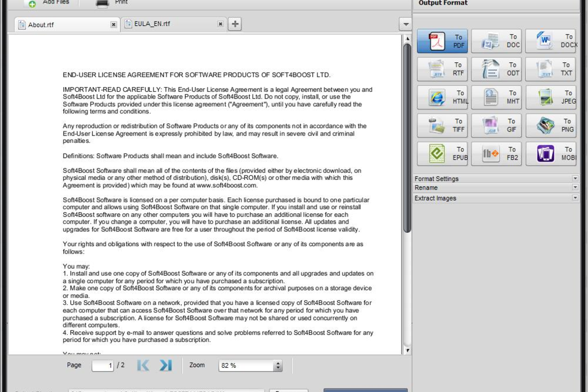Select the To GIF output format
Viewport: 588px width, 392px height.
click(x=496, y=125)
